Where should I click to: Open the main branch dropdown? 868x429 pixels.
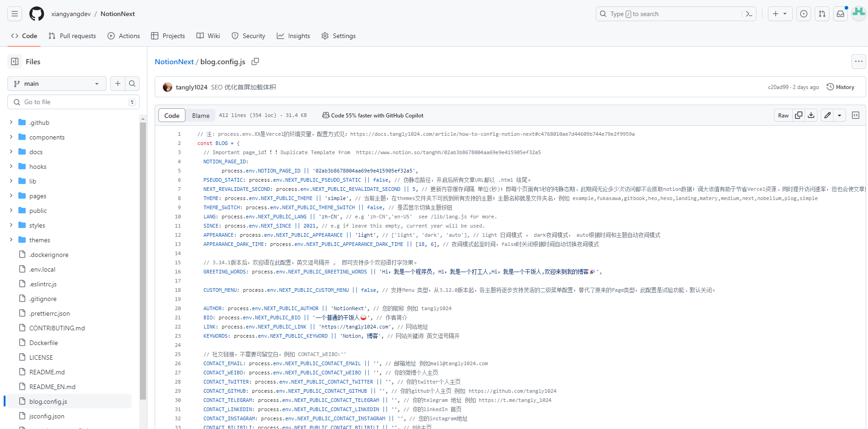[57, 84]
